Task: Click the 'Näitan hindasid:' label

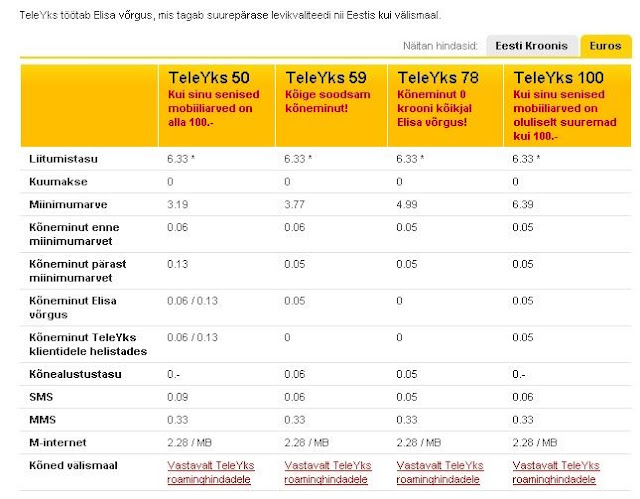Action: tap(440, 46)
